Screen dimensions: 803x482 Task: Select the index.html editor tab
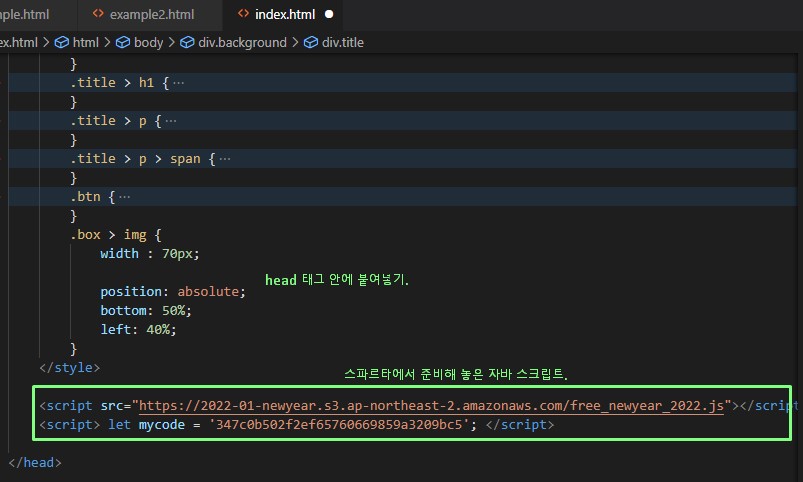284,14
